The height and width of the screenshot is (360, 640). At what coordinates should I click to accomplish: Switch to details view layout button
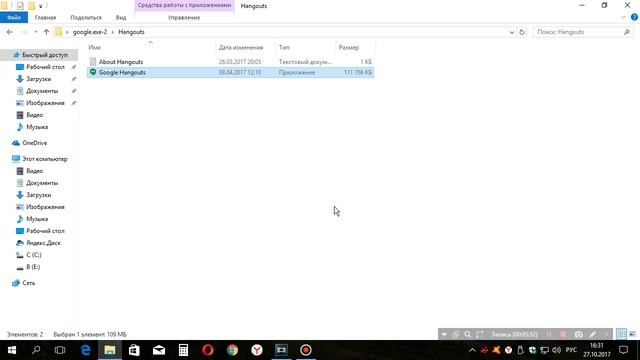click(x=621, y=334)
